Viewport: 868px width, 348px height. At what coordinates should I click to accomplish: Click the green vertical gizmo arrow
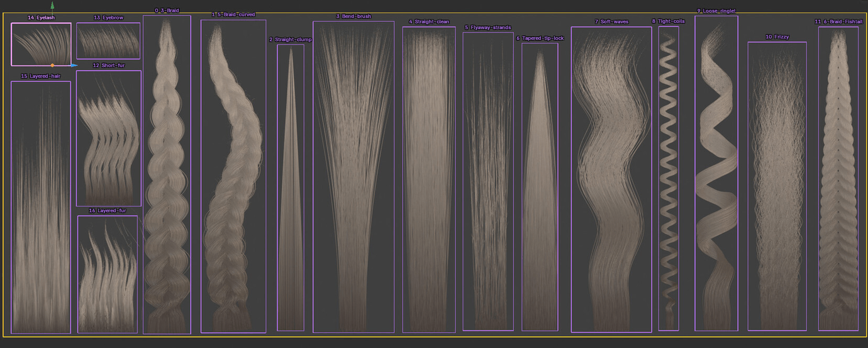[52, 5]
